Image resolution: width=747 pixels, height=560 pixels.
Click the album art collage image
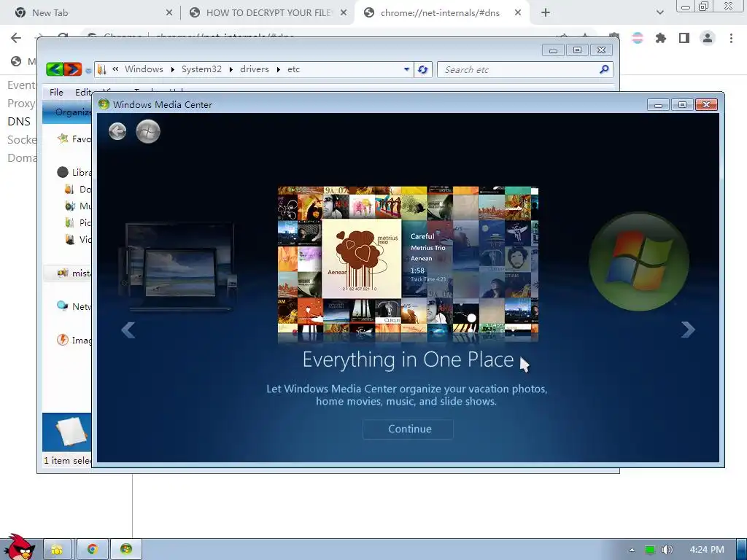pyautogui.click(x=408, y=261)
